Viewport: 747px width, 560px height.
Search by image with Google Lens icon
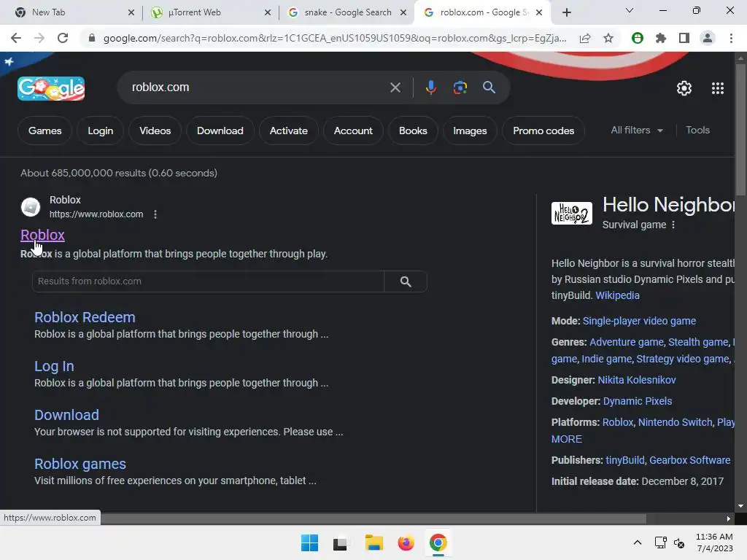coord(460,87)
